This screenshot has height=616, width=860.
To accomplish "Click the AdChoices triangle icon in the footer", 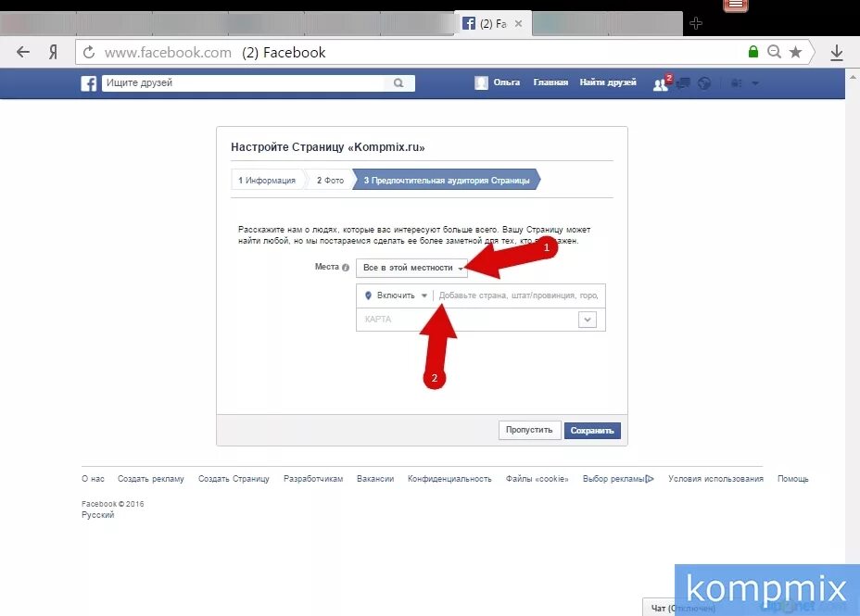I will click(x=650, y=478).
